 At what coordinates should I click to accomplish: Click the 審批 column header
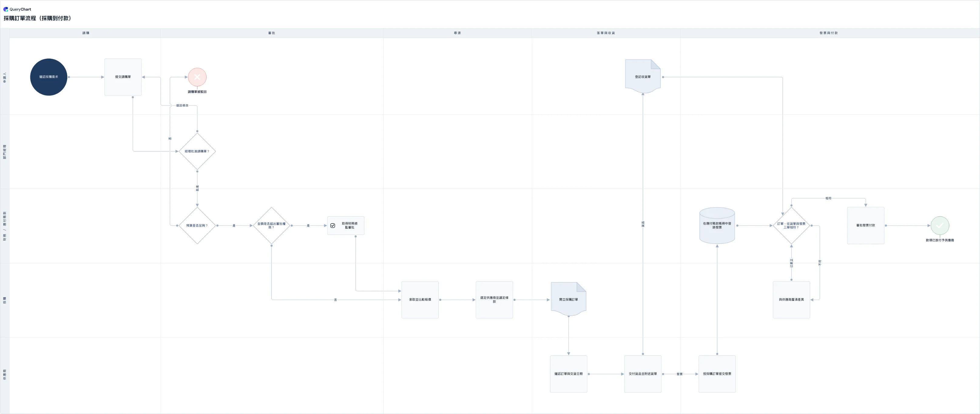(x=271, y=33)
